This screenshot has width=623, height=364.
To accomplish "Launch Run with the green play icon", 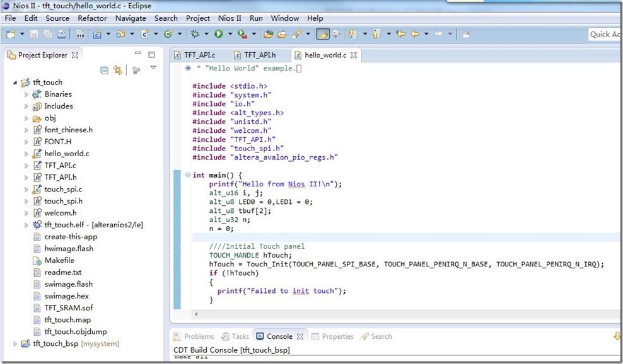I will pyautogui.click(x=219, y=34).
